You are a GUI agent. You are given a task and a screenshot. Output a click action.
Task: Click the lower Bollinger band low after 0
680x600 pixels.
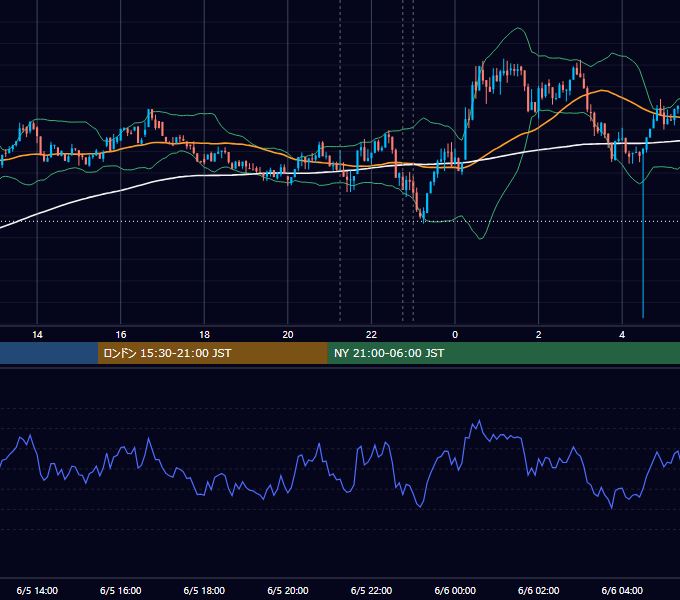(x=480, y=238)
